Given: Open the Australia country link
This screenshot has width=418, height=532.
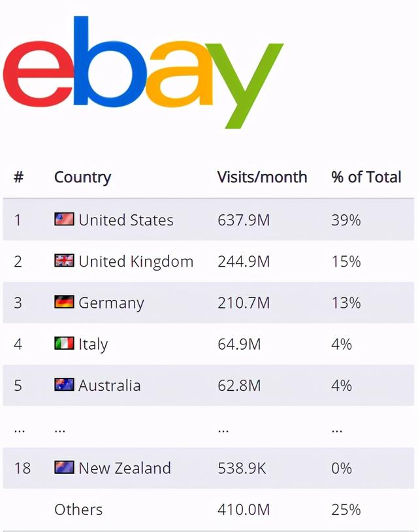Looking at the screenshot, I should tap(109, 386).
